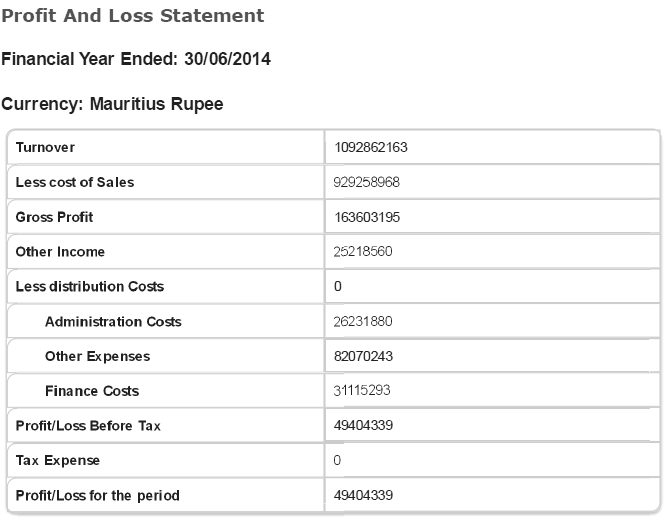This screenshot has height=521, width=664.
Task: Select the Less distribution Costs label
Action: [90, 287]
